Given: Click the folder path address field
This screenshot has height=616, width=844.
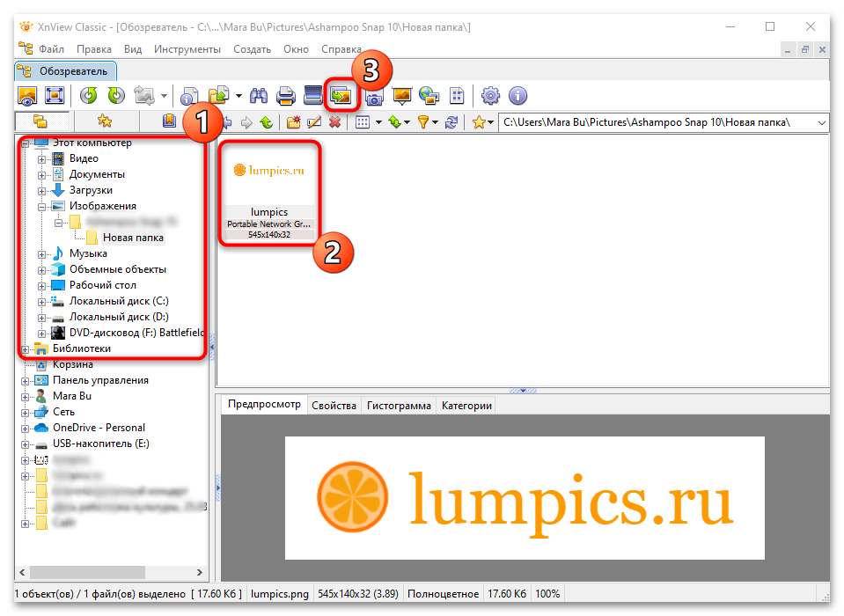Looking at the screenshot, I should point(657,122).
